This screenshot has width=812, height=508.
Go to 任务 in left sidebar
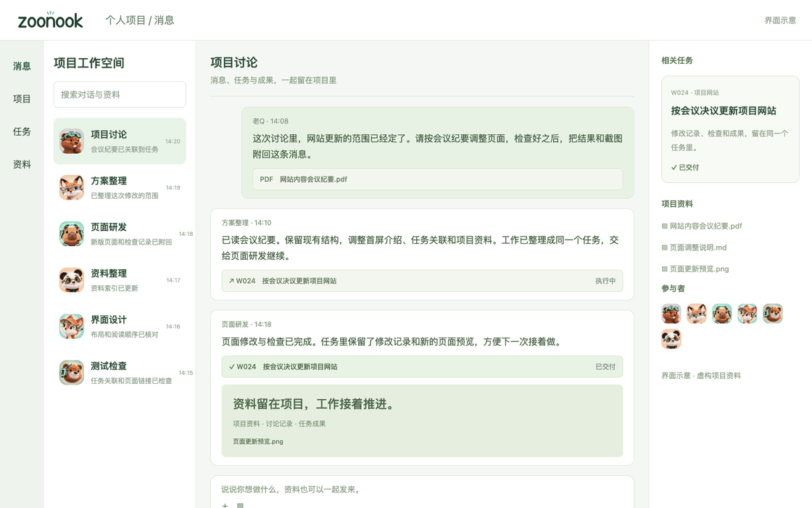tap(22, 131)
